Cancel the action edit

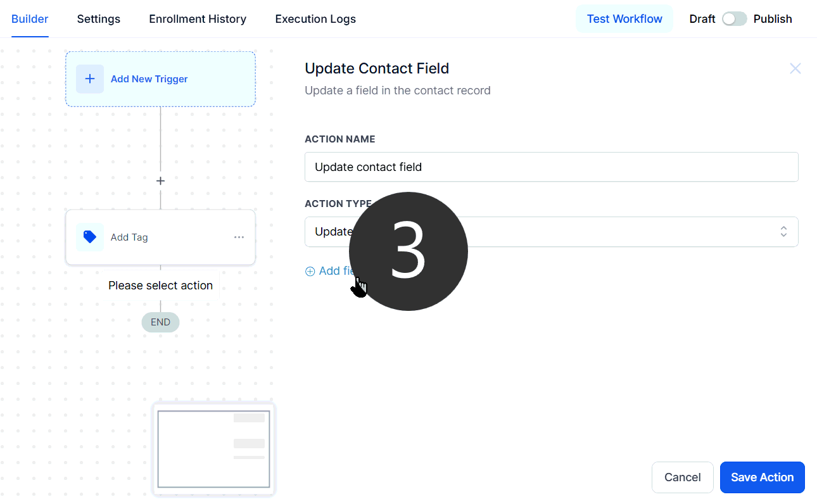point(682,477)
